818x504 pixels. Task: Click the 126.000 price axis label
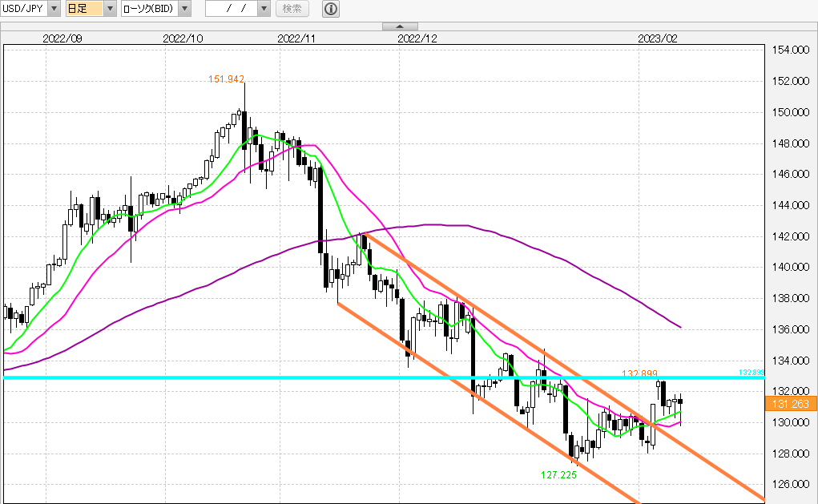(x=790, y=484)
